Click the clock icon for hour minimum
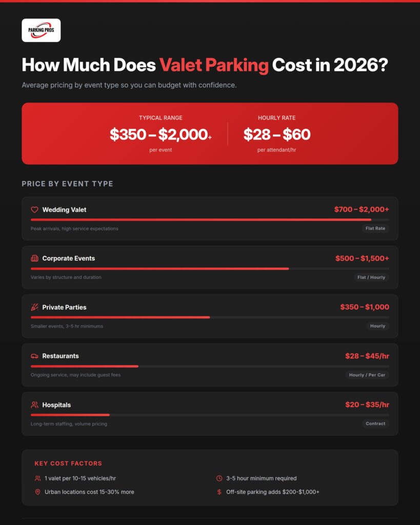Image resolution: width=420 pixels, height=525 pixels. (x=219, y=478)
